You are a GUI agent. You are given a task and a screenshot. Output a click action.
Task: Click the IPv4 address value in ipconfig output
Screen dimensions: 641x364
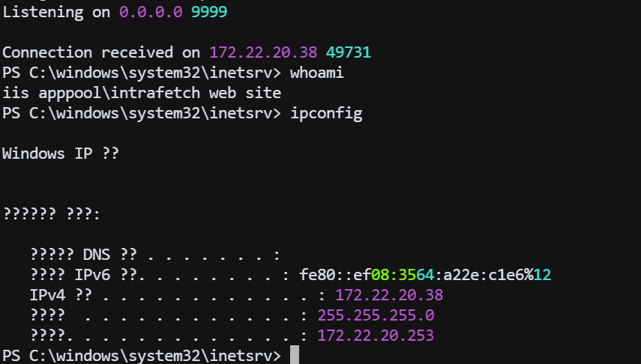(x=388, y=295)
